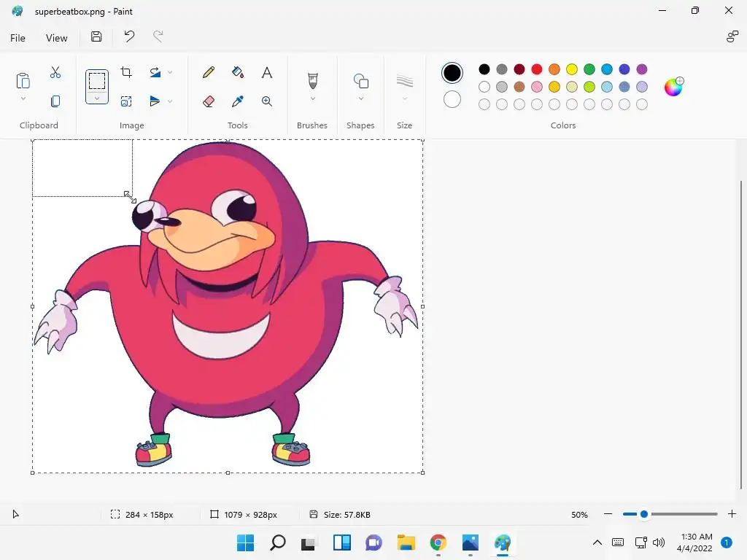Pick the green palette color
This screenshot has height=560, width=747.
[589, 69]
